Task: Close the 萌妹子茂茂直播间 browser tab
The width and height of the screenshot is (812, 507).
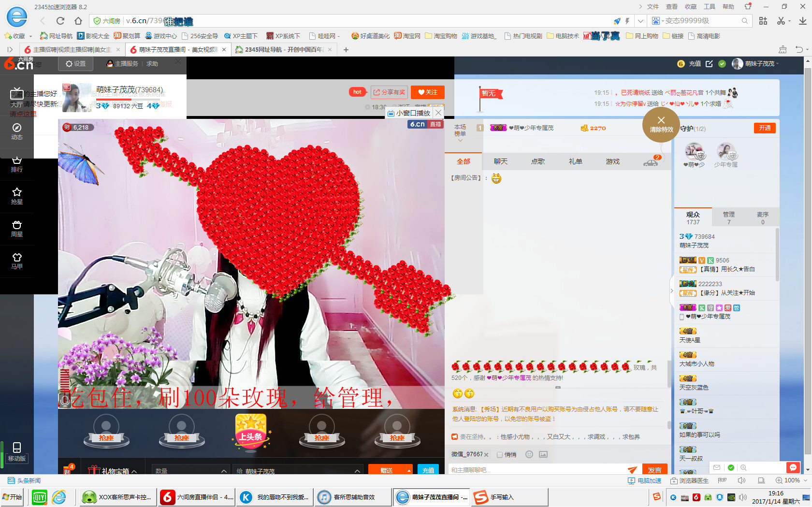Action: point(224,49)
